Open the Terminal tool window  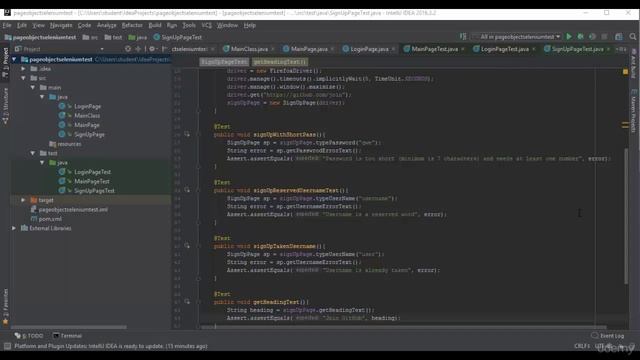[x=67, y=336]
